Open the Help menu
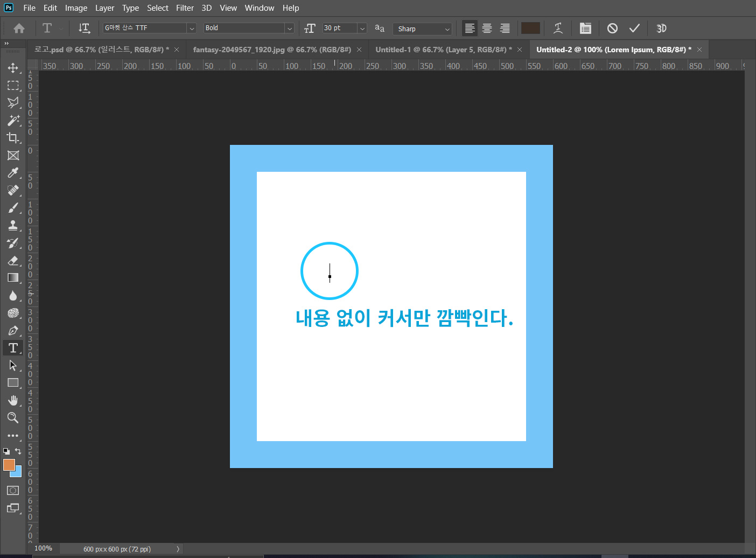Image resolution: width=756 pixels, height=558 pixels. click(291, 8)
